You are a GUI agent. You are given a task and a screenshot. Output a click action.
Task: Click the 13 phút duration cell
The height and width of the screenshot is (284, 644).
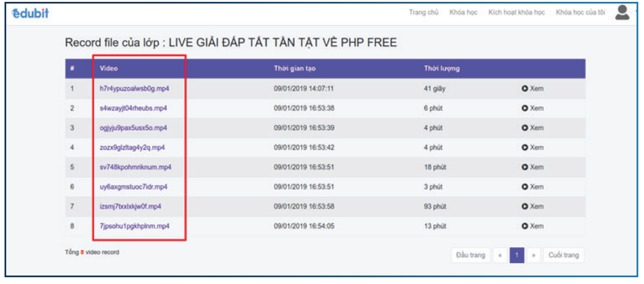tap(435, 226)
